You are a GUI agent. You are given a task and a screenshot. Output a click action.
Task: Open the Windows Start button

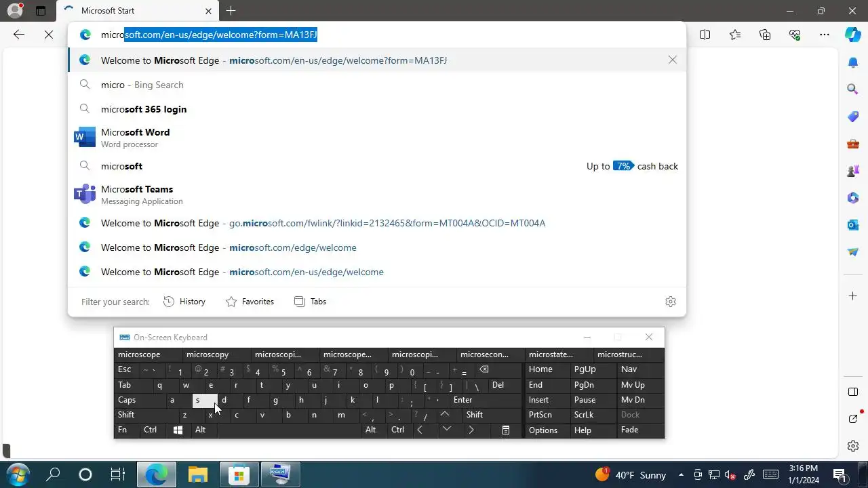point(18,474)
